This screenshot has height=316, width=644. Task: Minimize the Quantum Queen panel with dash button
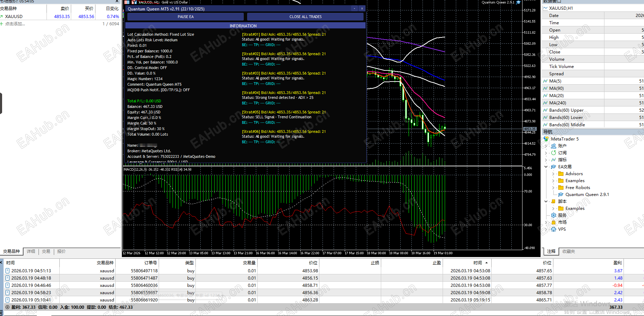pyautogui.click(x=354, y=9)
